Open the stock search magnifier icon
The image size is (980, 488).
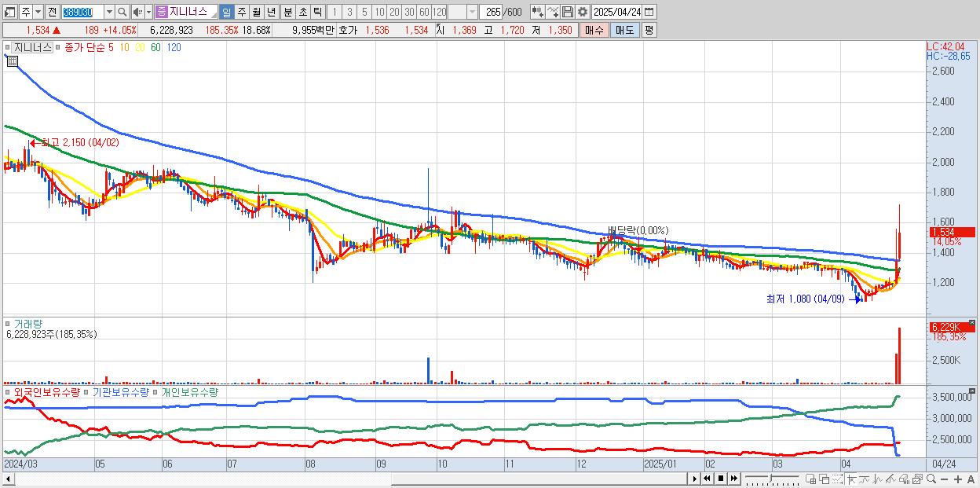122,12
